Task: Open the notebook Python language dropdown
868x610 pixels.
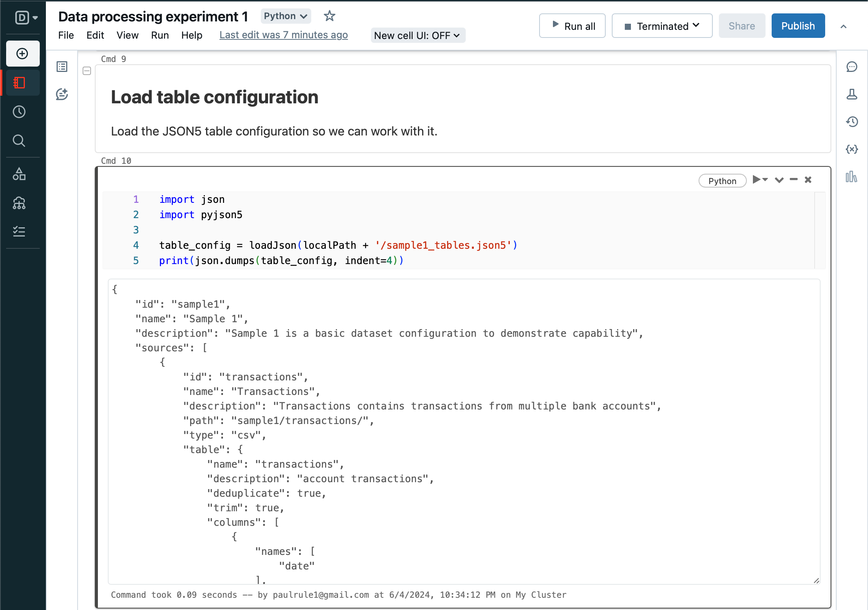Action: point(286,16)
